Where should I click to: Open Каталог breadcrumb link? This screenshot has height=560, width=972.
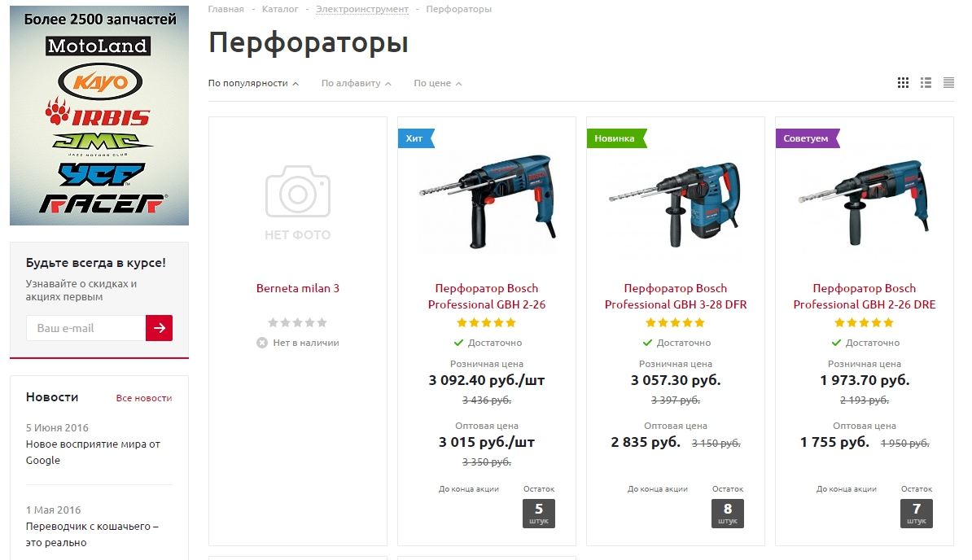(x=280, y=9)
